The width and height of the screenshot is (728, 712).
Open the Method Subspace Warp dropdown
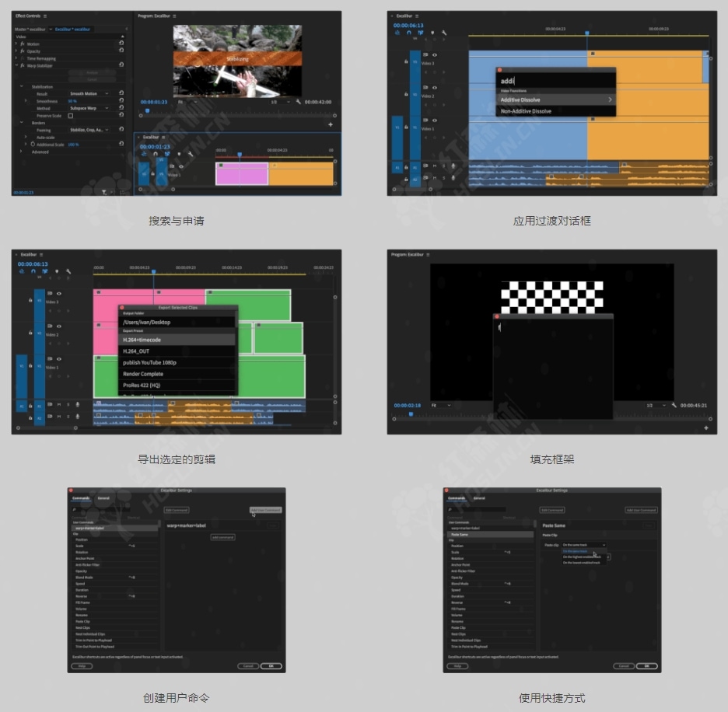[89, 108]
